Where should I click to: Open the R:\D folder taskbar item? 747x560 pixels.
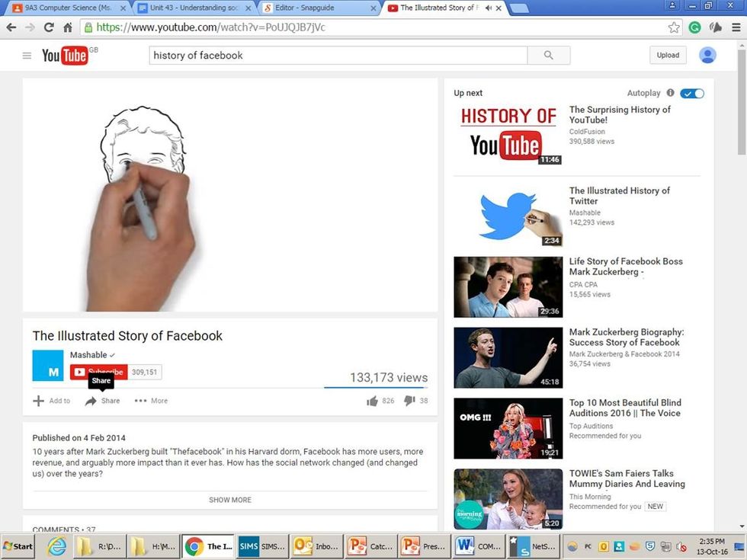[100, 546]
